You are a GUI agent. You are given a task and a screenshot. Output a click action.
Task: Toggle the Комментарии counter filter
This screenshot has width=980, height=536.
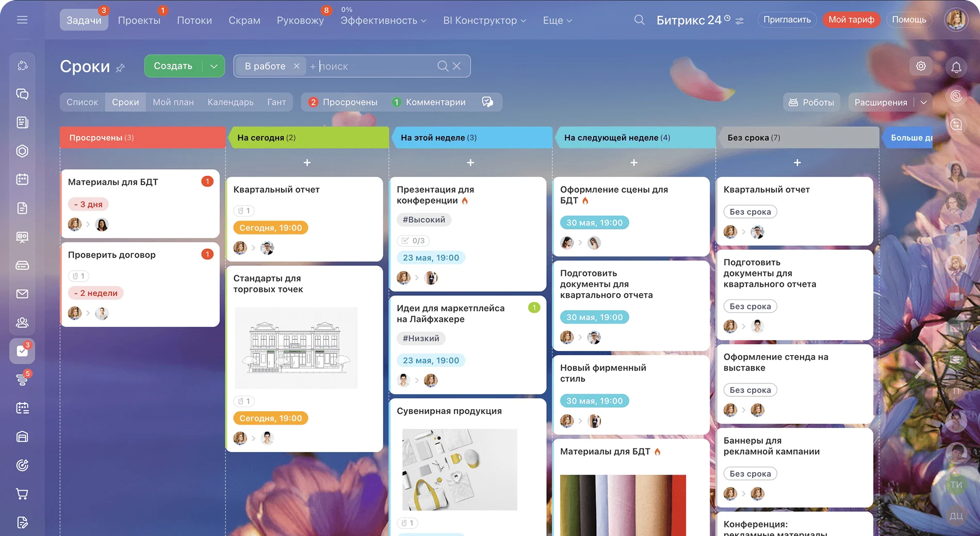429,102
